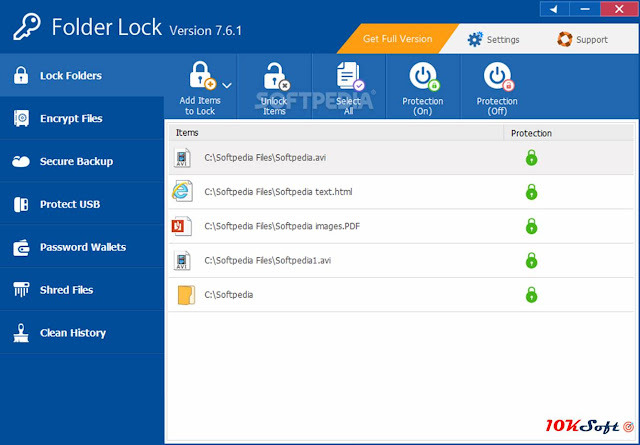640x445 pixels.
Task: Click the Select All toolbar icon
Action: [x=350, y=76]
